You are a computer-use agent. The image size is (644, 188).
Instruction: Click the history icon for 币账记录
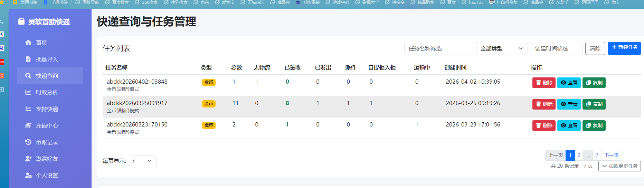click(x=28, y=142)
